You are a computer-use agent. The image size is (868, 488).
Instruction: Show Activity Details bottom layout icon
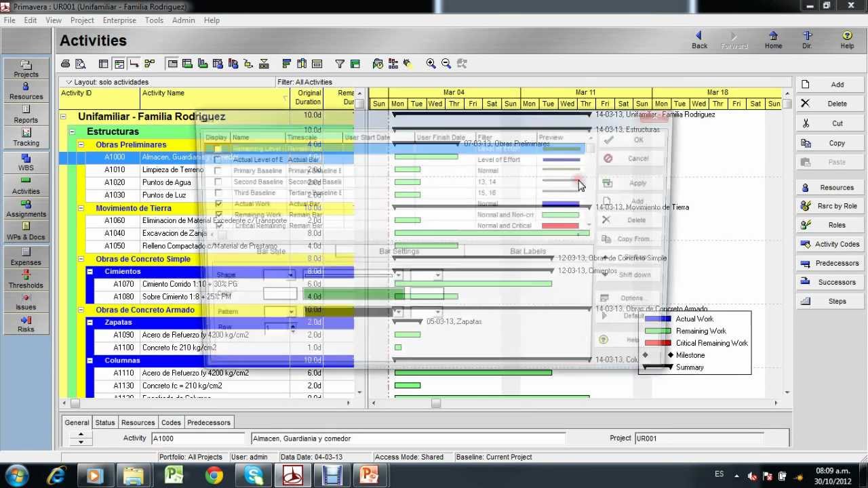[172, 64]
